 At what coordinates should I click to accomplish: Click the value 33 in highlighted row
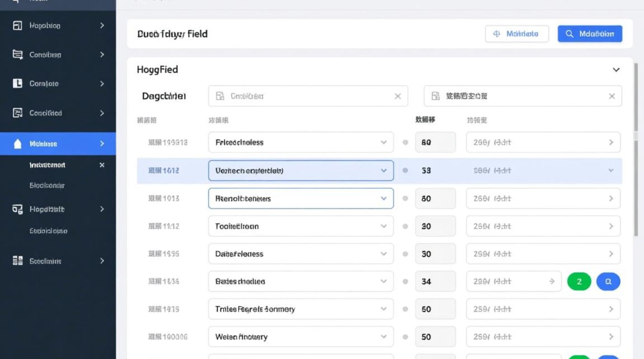(x=426, y=170)
